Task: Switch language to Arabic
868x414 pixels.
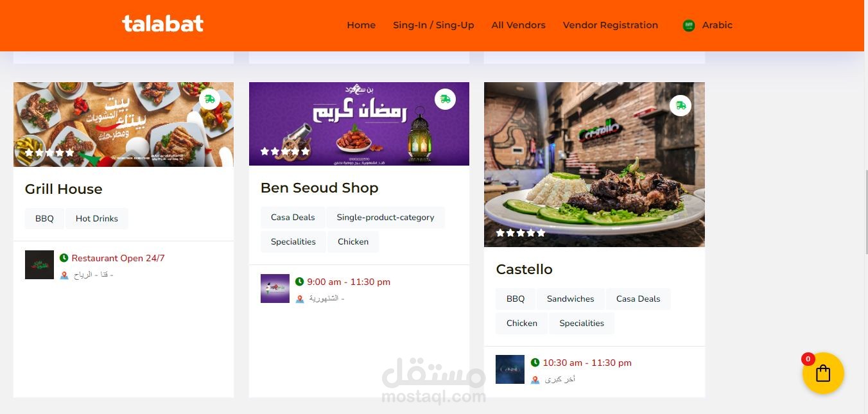Action: coord(717,25)
